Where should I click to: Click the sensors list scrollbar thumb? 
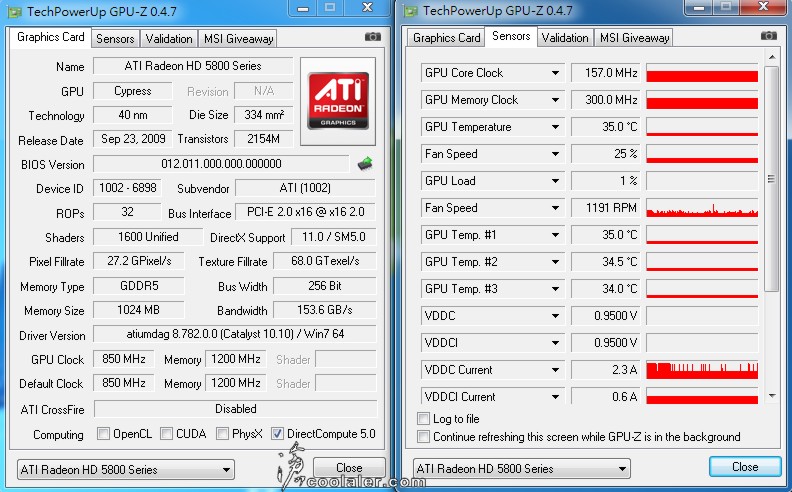point(771,179)
